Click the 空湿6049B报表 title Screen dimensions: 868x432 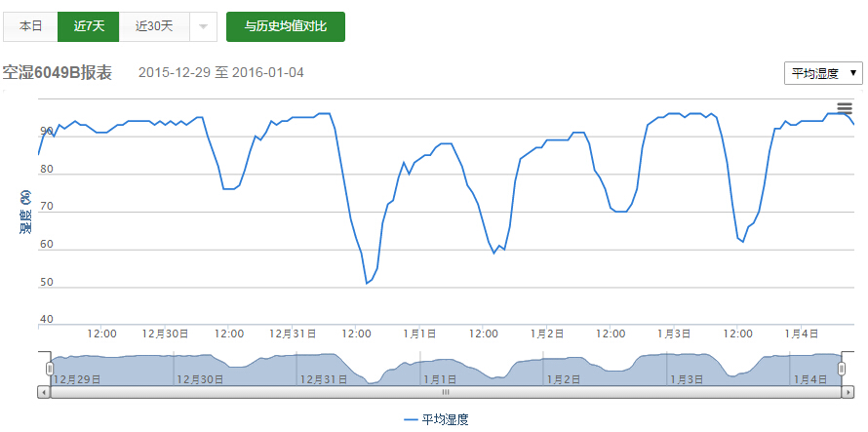point(58,73)
